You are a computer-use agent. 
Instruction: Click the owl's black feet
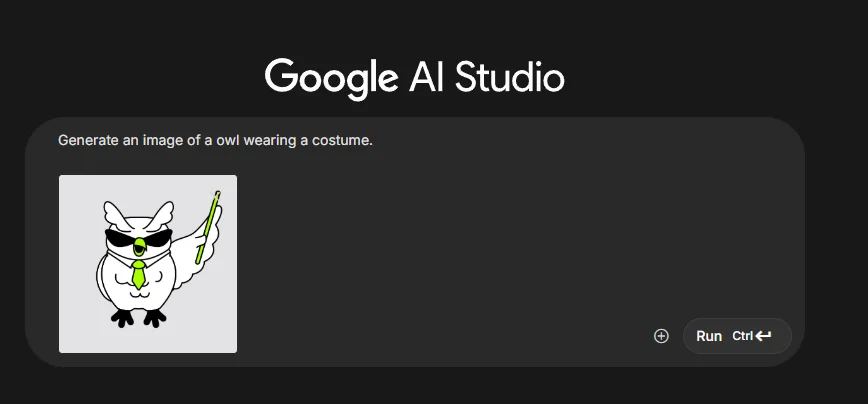[x=138, y=318]
